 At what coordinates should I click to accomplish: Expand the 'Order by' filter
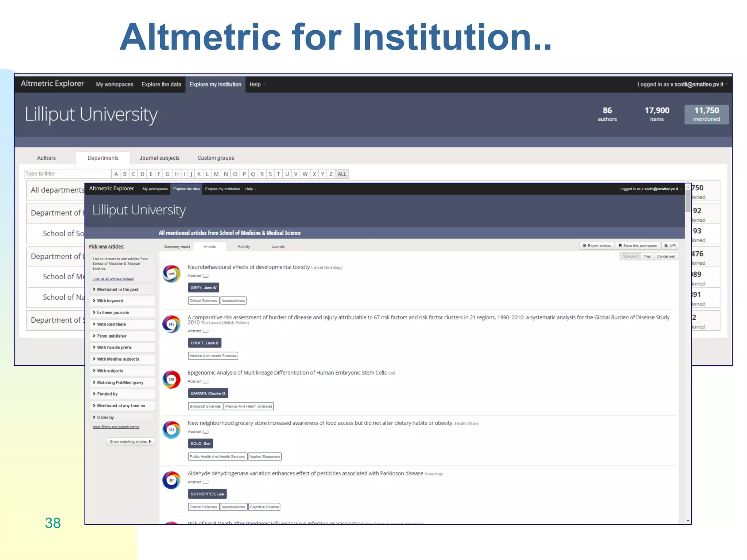pyautogui.click(x=122, y=417)
